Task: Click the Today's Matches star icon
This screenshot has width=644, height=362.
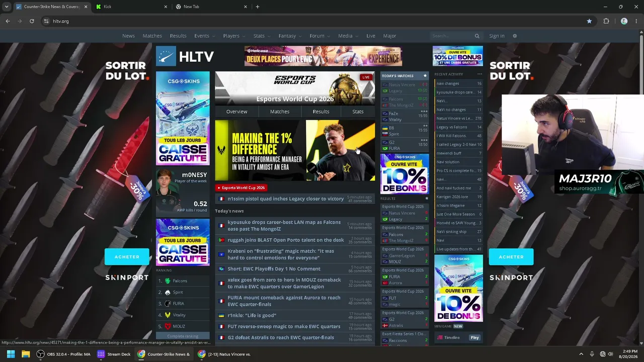Action: tap(425, 76)
